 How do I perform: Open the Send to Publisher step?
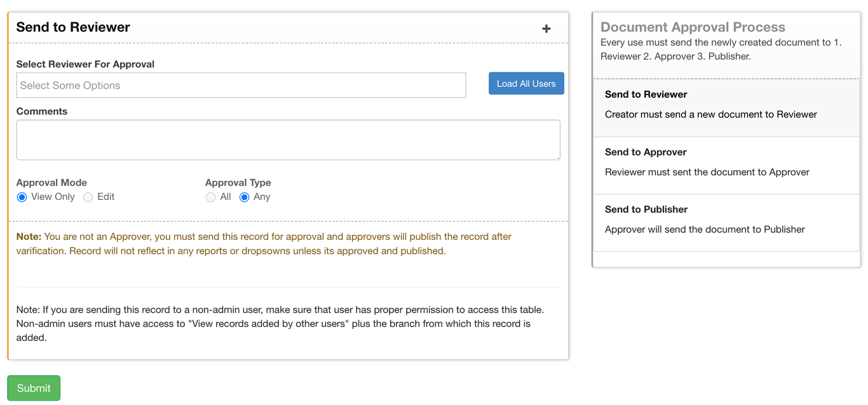click(x=726, y=223)
